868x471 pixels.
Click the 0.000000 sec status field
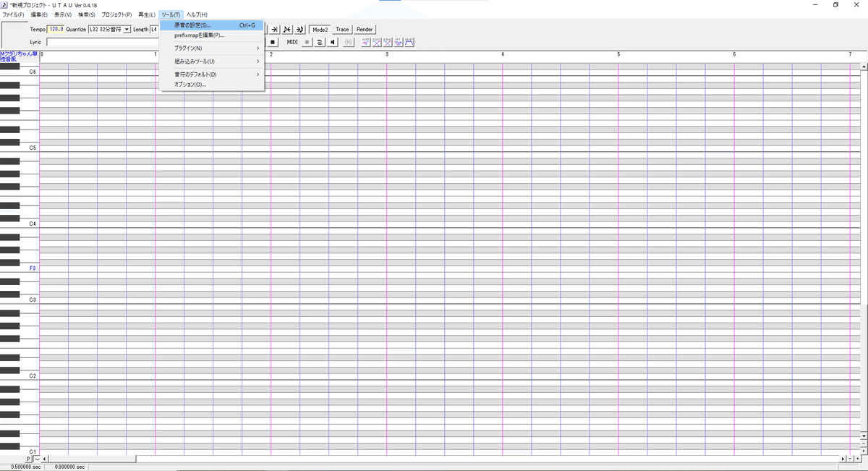click(x=66, y=467)
